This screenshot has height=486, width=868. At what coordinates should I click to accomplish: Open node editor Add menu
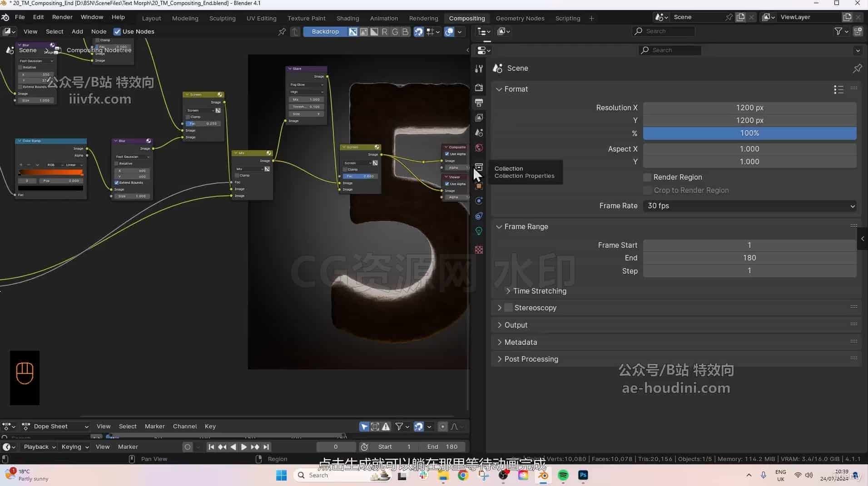(x=77, y=32)
